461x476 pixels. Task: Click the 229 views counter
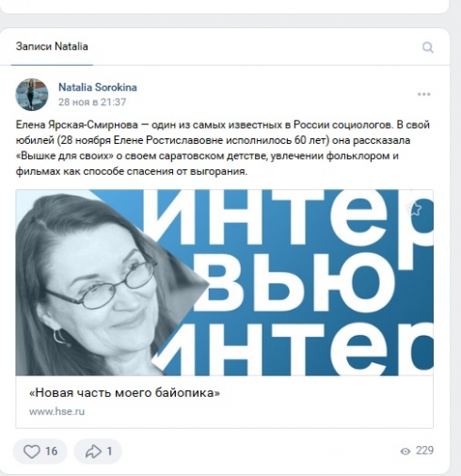click(x=424, y=451)
